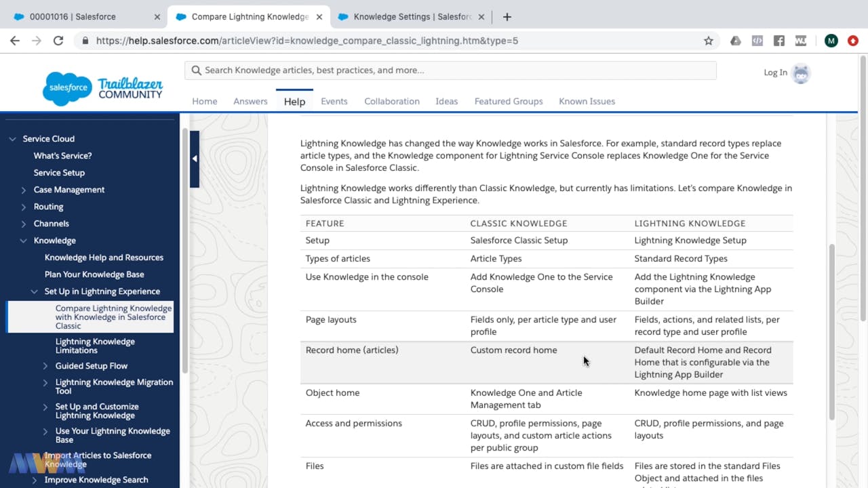This screenshot has height=488, width=868.
Task: Open Knowledge Help and Resources
Action: (x=104, y=258)
